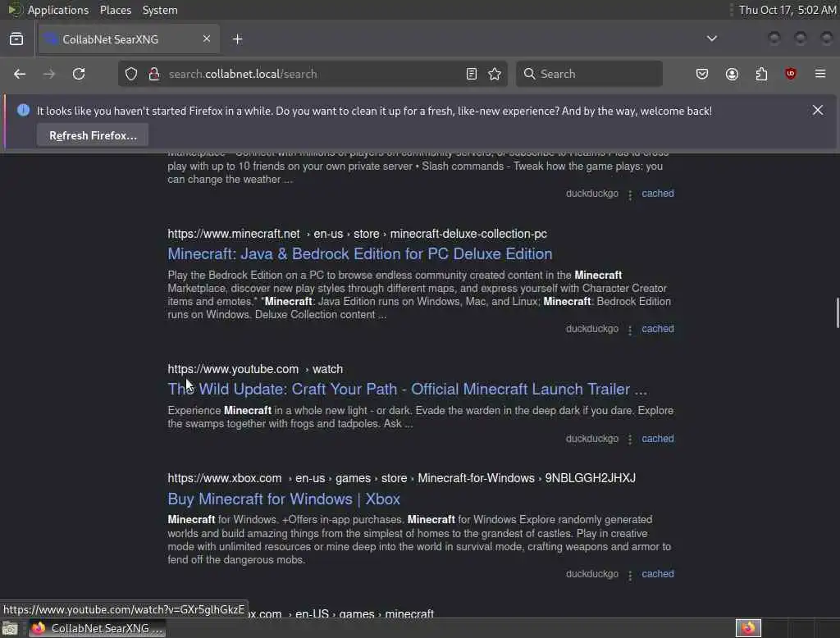Open The Wild Update launch trailer link
840x638 pixels.
(x=407, y=389)
